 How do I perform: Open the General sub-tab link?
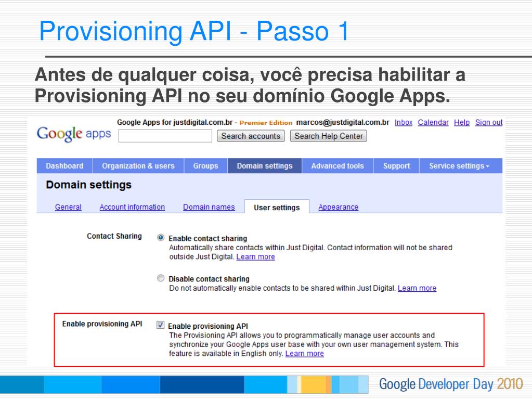click(x=68, y=207)
